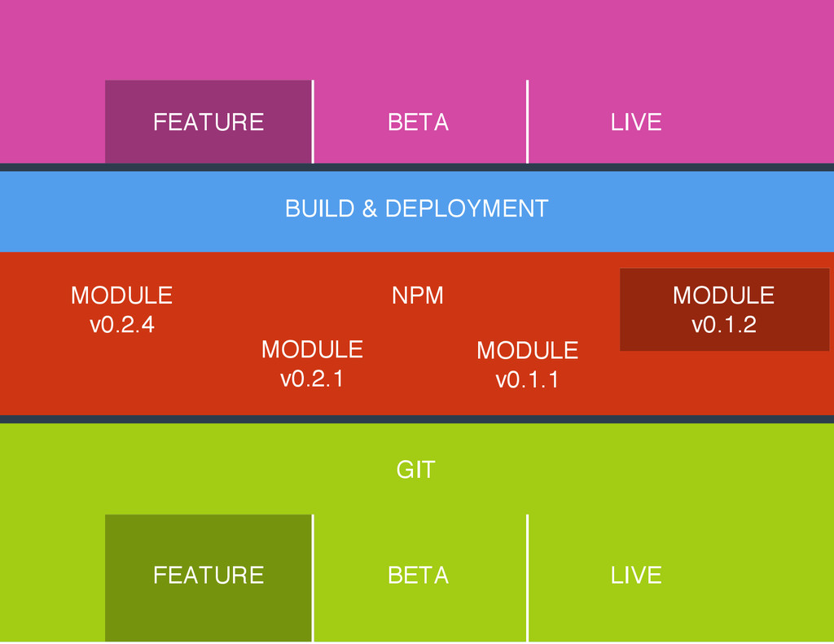This screenshot has width=834, height=644.
Task: Select the highlighted MODULE v0.1.2 box
Action: (x=724, y=309)
